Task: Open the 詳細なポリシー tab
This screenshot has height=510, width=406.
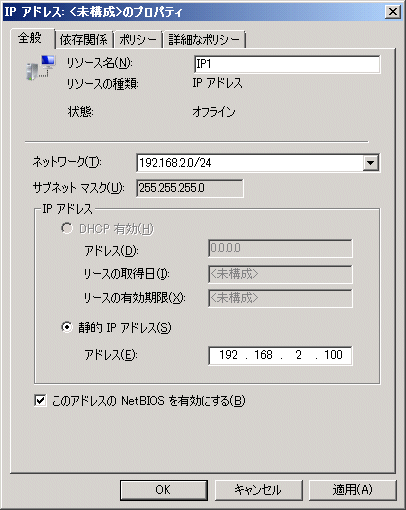Action: point(204,40)
